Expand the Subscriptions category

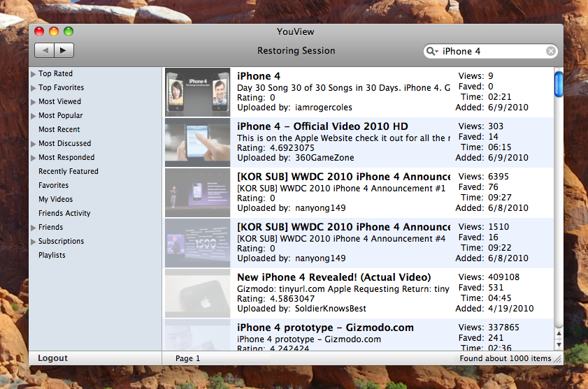coord(34,242)
